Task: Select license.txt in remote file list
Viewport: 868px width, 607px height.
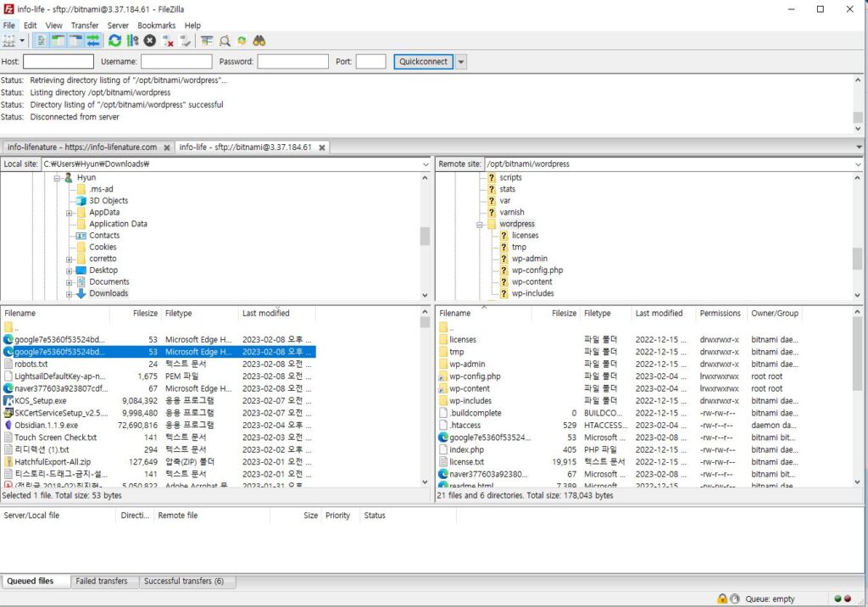Action: [x=619, y=461]
